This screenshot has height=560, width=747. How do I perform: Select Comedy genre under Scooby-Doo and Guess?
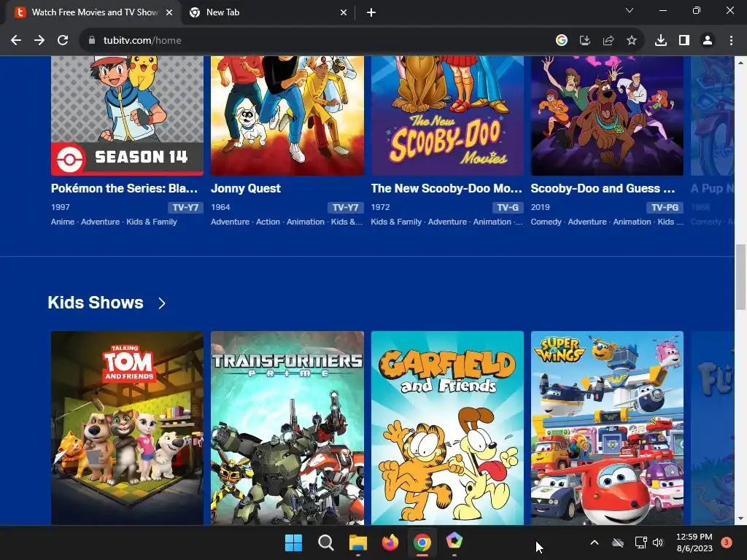click(x=546, y=222)
